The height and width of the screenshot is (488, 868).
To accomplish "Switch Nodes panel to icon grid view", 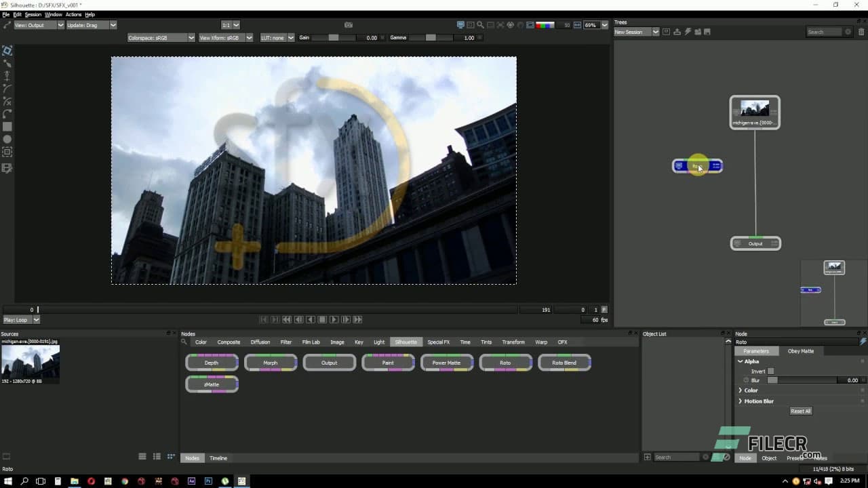I will point(171,457).
